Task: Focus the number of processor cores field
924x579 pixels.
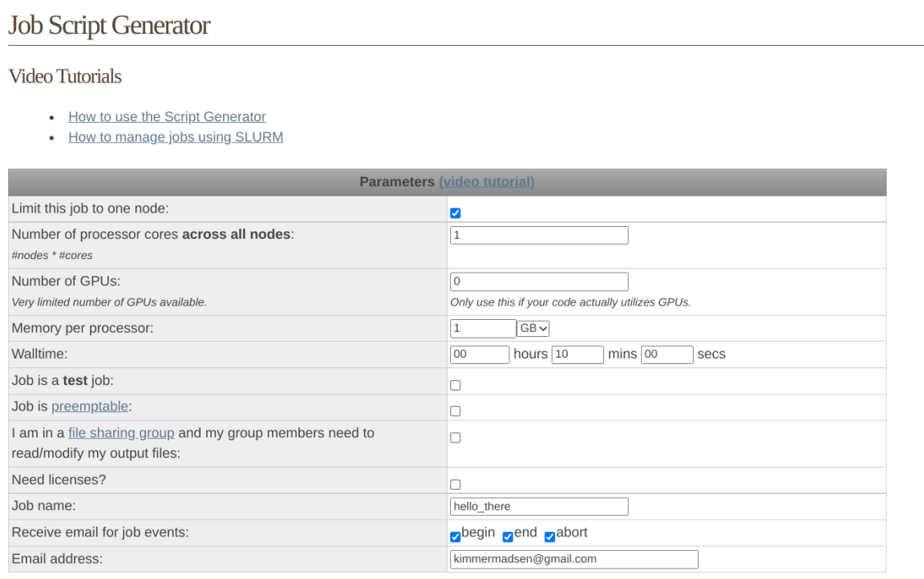Action: pos(539,235)
